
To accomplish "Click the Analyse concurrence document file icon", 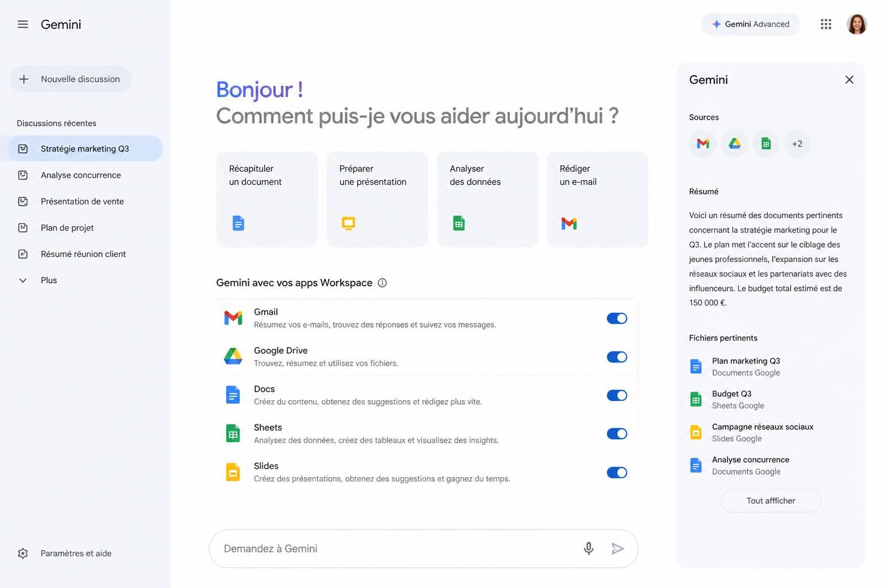I will pyautogui.click(x=696, y=465).
